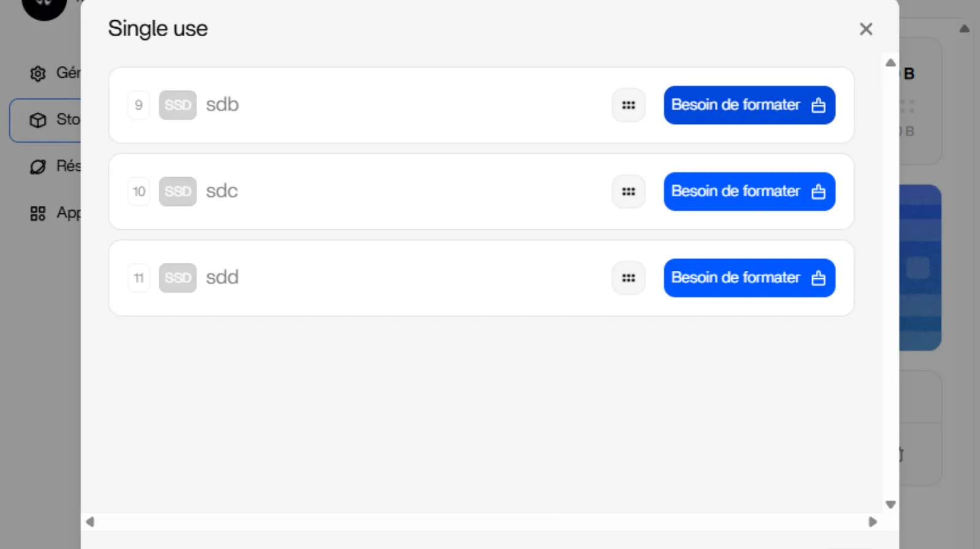Select the disk slot number 9 badge
This screenshot has width=980, height=549.
[138, 105]
